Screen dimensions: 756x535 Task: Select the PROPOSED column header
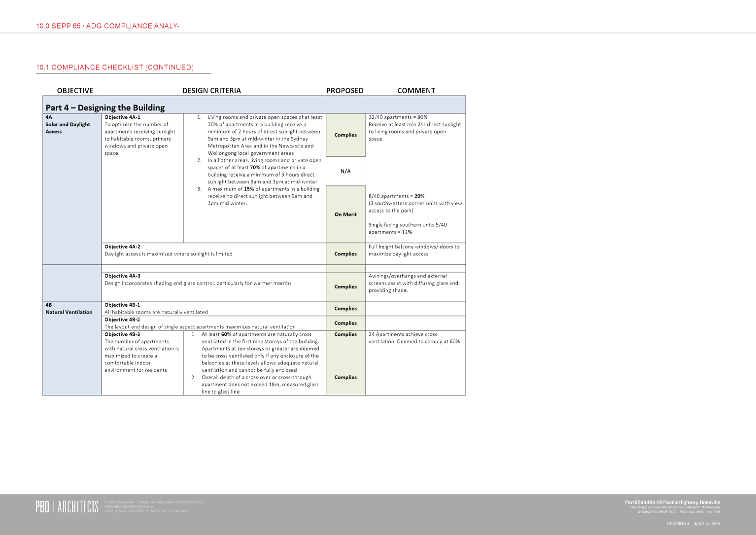point(345,91)
